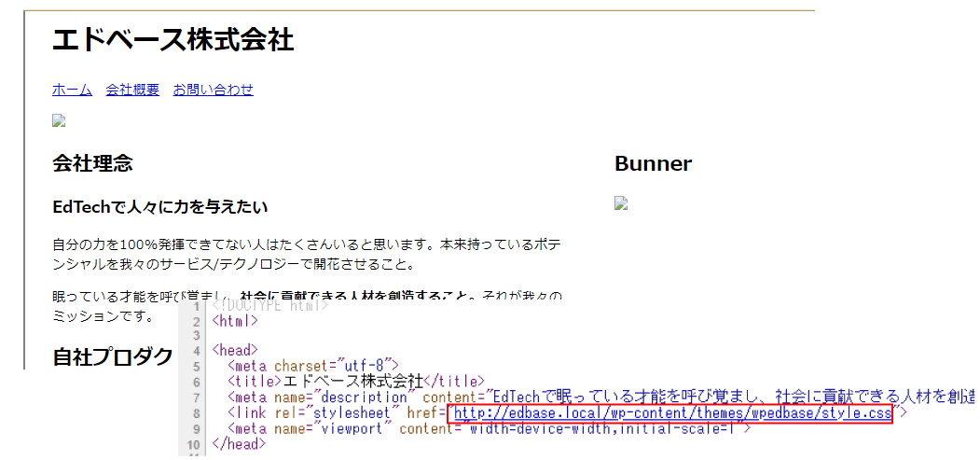The width and height of the screenshot is (980, 460).
Task: Click the paragraph starting with 自分の力を100%
Action: coord(308,253)
